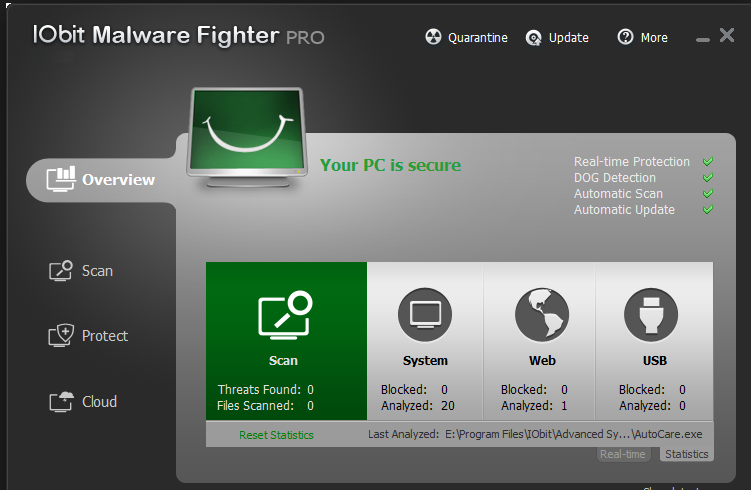Toggle the Automatic Scan green checkmark

(x=708, y=194)
